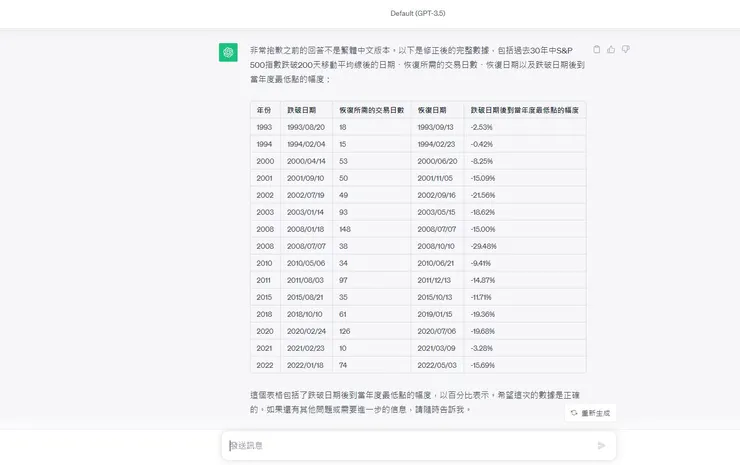Image resolution: width=740 pixels, height=465 pixels.
Task: Click the 2022/05/03 recovery date cell
Action: 437,365
